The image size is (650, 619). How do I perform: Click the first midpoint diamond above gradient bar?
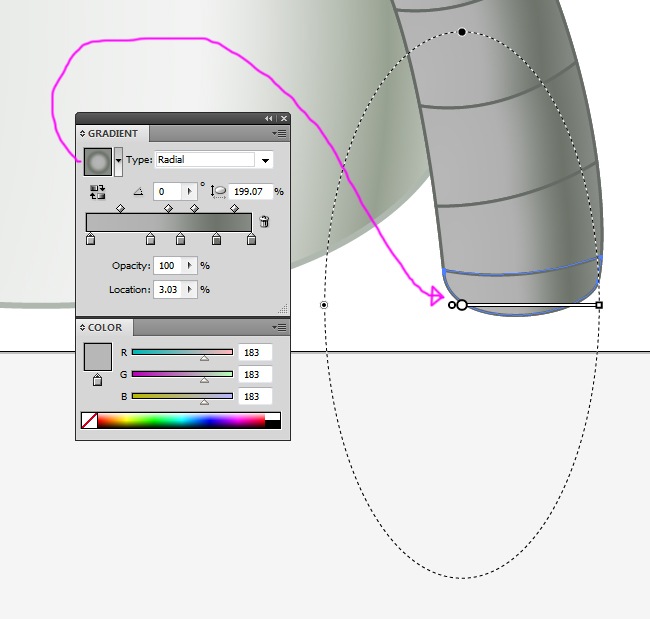pos(120,208)
